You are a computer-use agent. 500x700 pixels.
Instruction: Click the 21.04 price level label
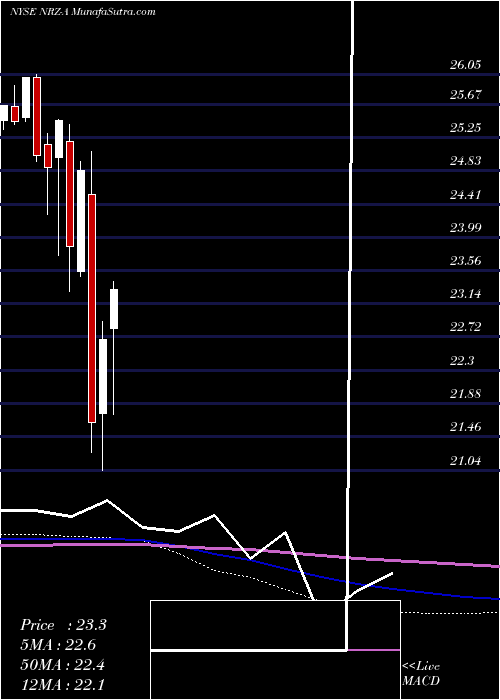click(x=465, y=461)
